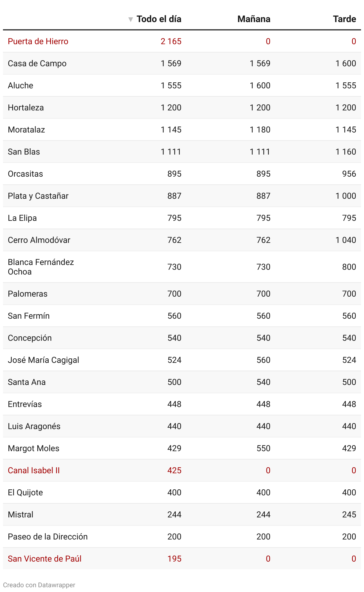Click the Luis Aragonés row label
The width and height of the screenshot is (364, 592).
tap(34, 426)
